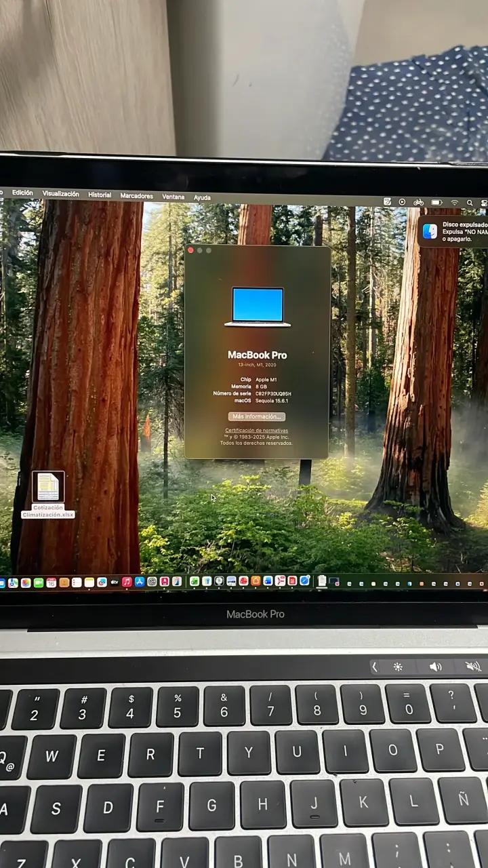Open Music from the Dock
Viewport: 488px width, 868px height.
point(127,582)
